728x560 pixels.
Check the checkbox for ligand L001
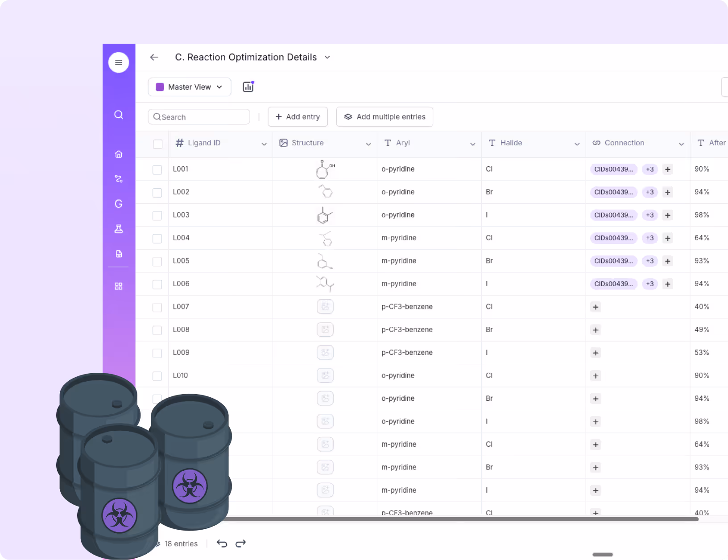coord(157,169)
